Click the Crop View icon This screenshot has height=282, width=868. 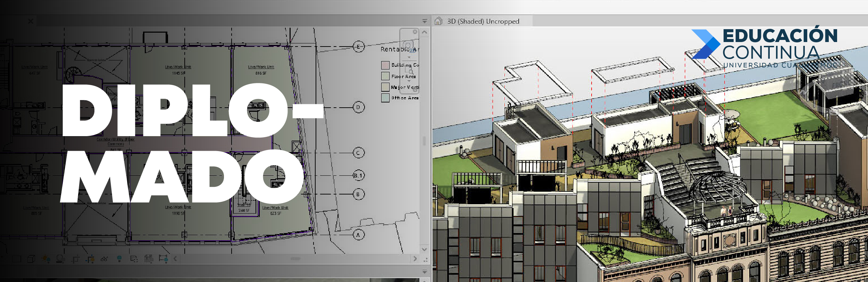[75, 259]
